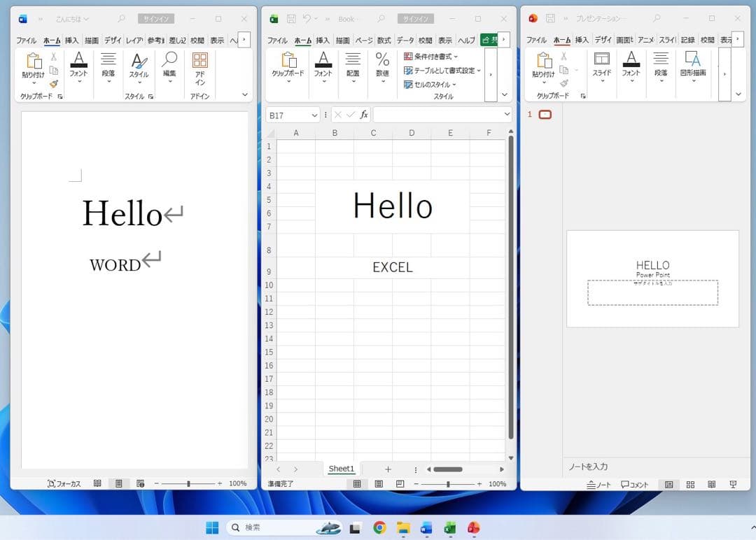
Task: Click Word zoom-in plus button
Action: click(220, 483)
